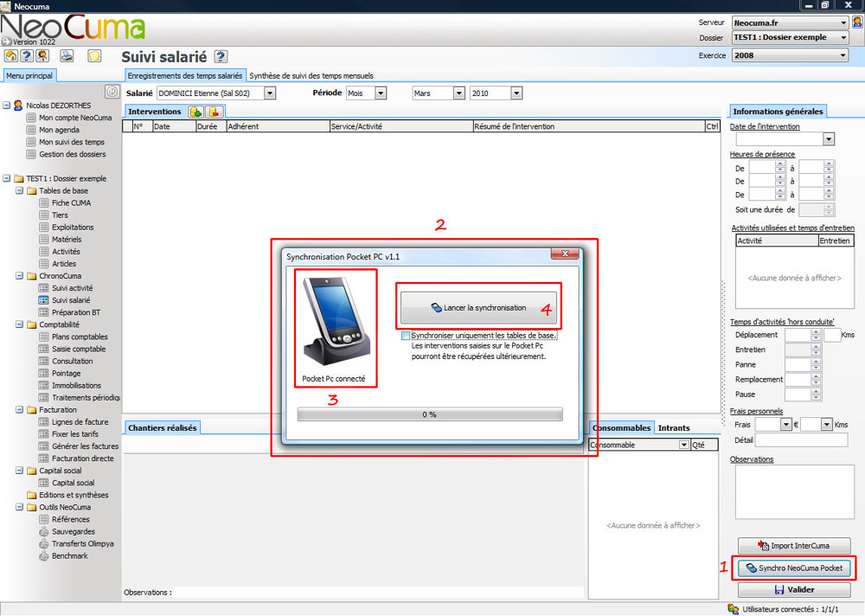Collapse the Facturation folder
The height and width of the screenshot is (616, 865).
[x=19, y=409]
